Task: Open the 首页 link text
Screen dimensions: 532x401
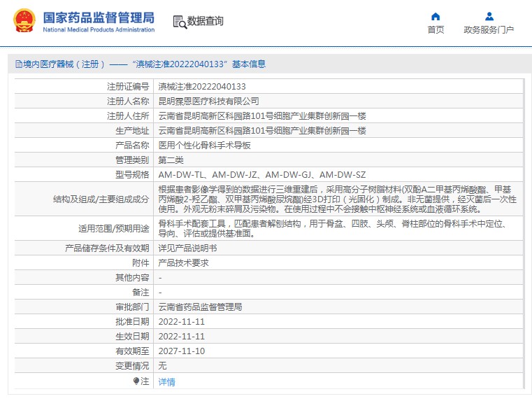Action: 436,30
